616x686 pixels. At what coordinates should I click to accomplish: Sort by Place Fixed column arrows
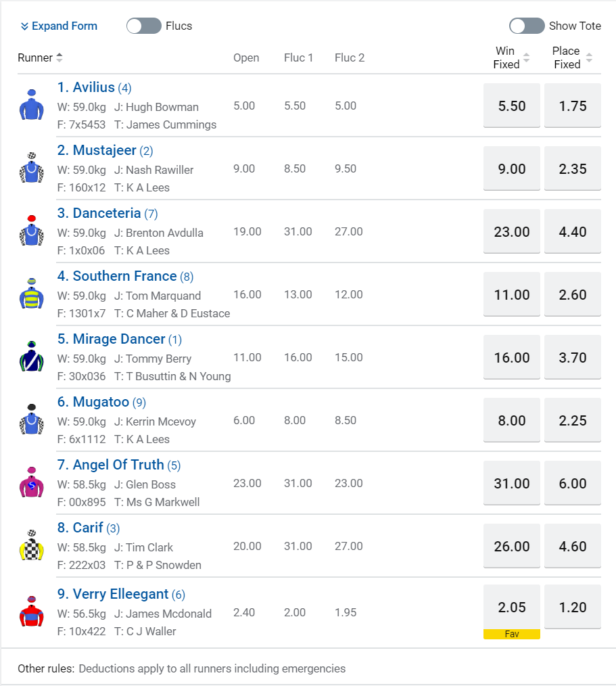[589, 58]
